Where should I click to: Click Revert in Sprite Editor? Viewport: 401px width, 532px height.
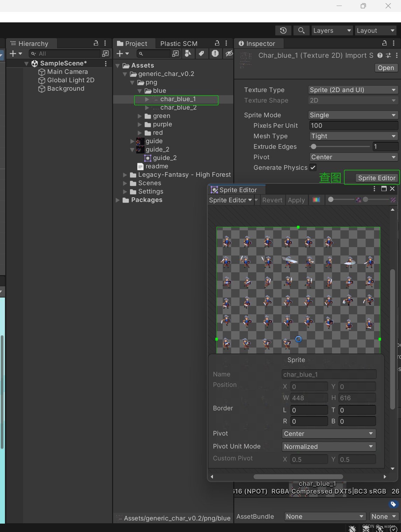coord(272,200)
